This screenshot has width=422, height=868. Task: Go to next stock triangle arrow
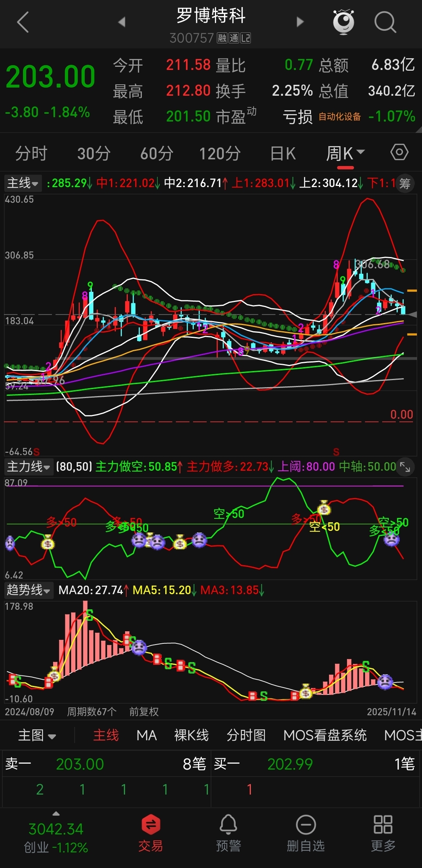point(300,22)
